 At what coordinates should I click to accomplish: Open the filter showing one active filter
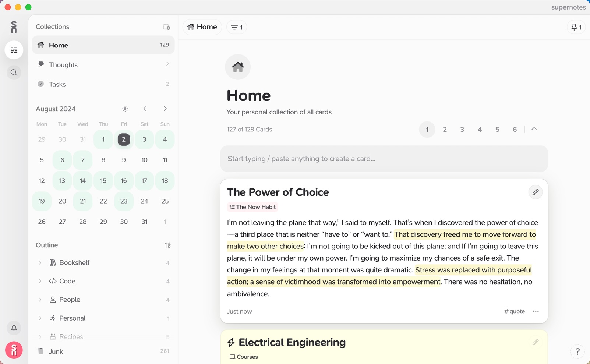[236, 27]
